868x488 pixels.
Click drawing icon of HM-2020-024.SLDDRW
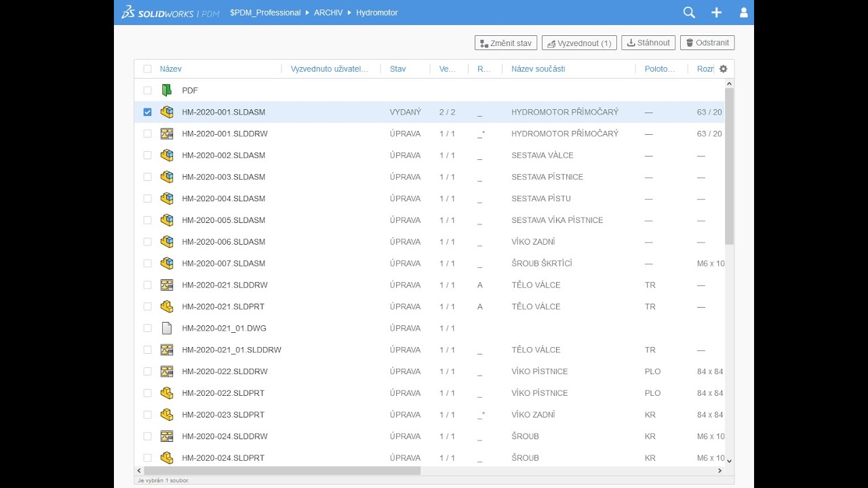[x=167, y=436]
